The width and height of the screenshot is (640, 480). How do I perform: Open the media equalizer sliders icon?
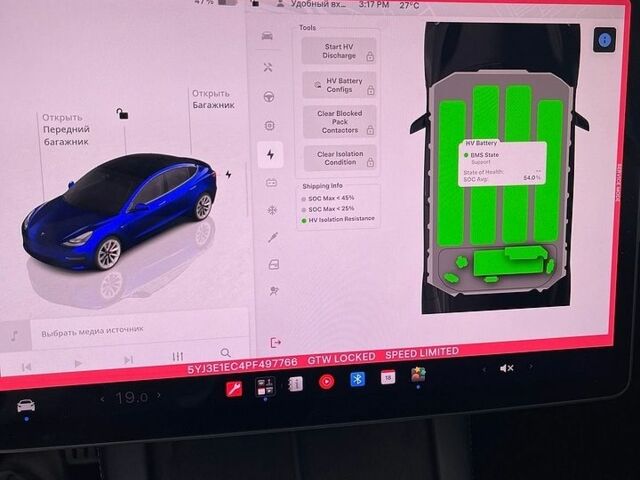coord(178,357)
